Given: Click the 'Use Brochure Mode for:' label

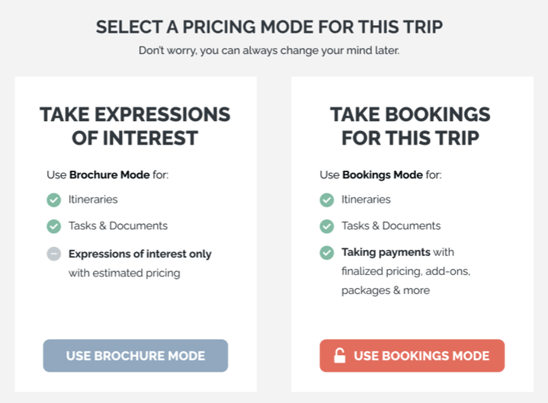Looking at the screenshot, I should tap(108, 174).
